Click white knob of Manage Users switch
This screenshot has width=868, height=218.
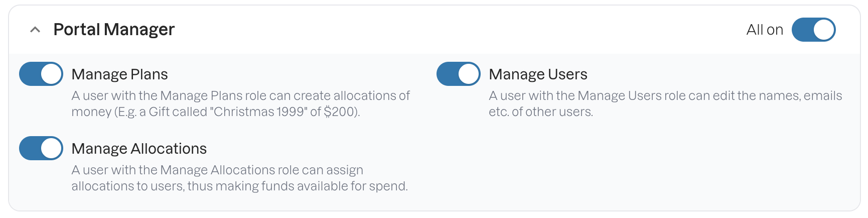click(x=469, y=74)
